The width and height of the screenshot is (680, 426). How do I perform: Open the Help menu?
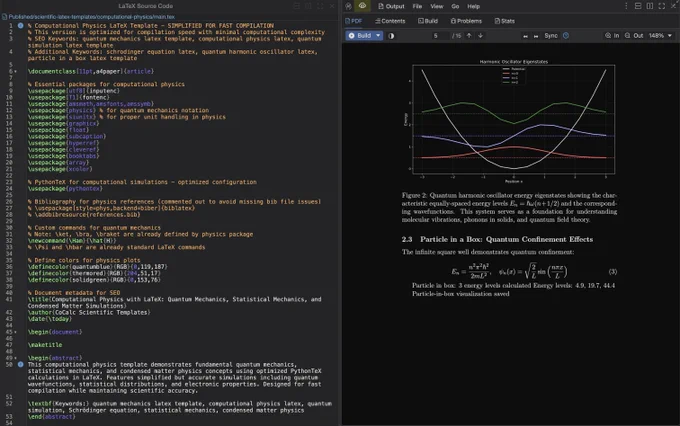474,6
